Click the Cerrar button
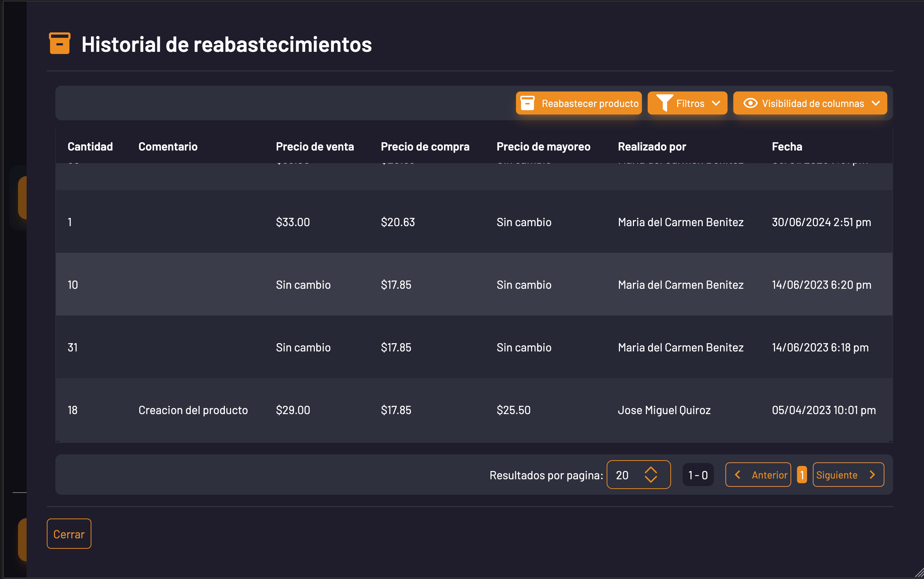 [69, 533]
